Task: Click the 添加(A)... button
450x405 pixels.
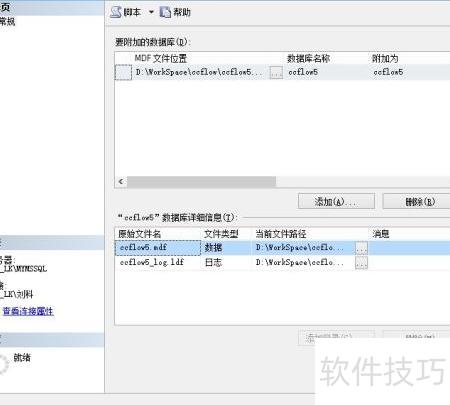Action: click(336, 201)
